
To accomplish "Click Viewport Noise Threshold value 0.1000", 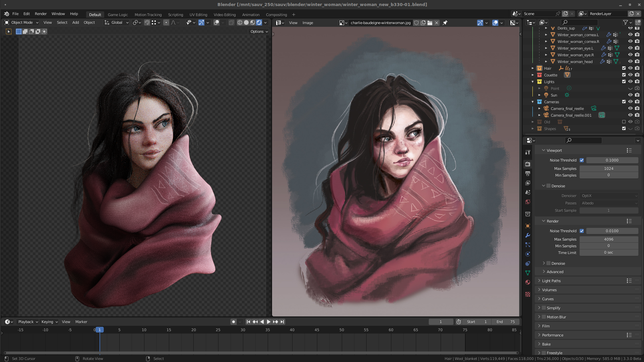I will click(x=612, y=160).
